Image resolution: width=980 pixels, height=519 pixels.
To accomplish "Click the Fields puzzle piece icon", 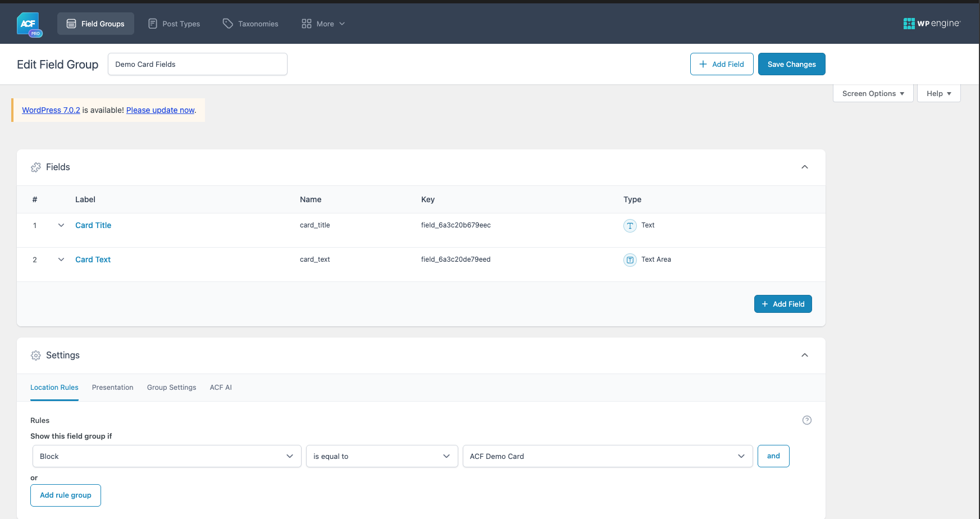I will 36,167.
